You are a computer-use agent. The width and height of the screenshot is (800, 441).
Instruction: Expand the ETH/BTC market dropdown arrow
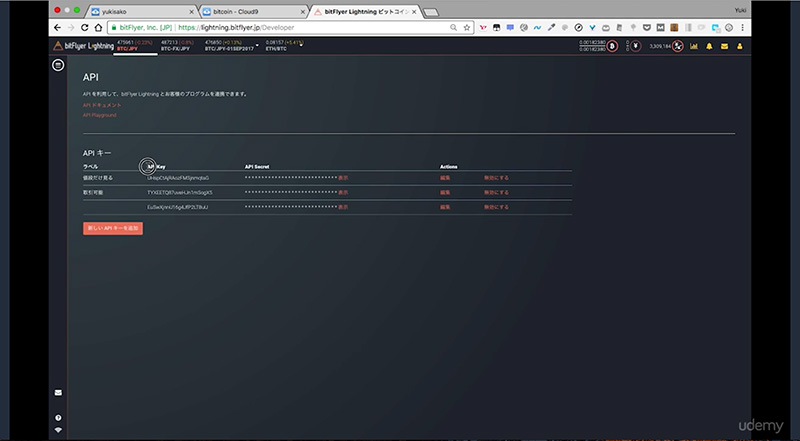point(301,45)
